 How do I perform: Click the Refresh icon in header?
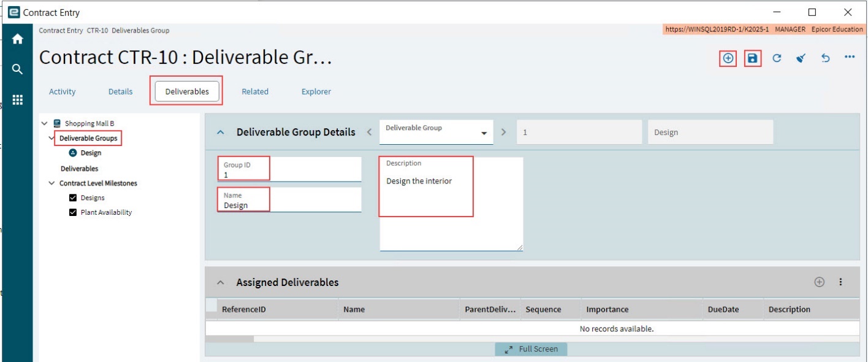776,58
